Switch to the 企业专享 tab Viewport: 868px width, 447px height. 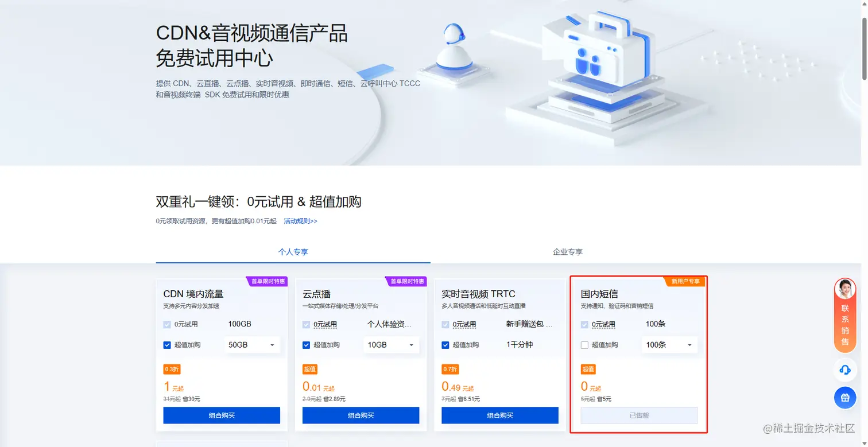click(x=568, y=252)
